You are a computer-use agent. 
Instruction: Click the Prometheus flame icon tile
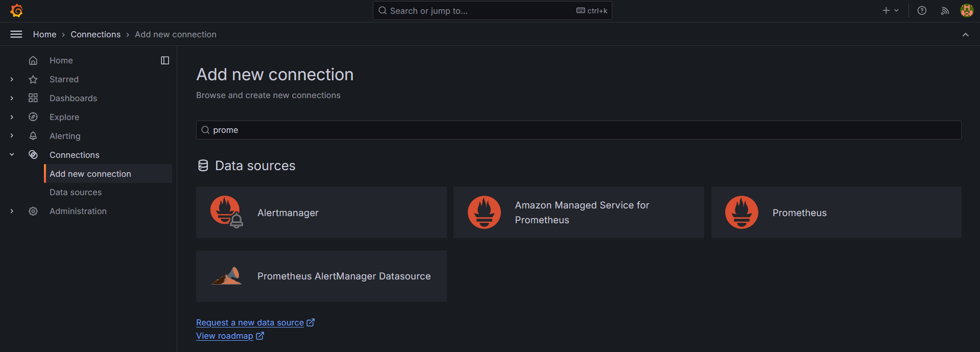coord(742,213)
